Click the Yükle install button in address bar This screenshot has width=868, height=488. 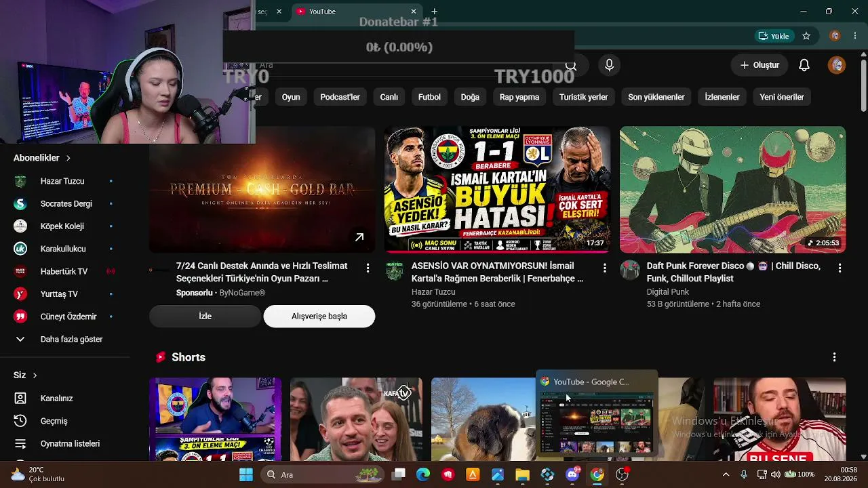pos(774,36)
